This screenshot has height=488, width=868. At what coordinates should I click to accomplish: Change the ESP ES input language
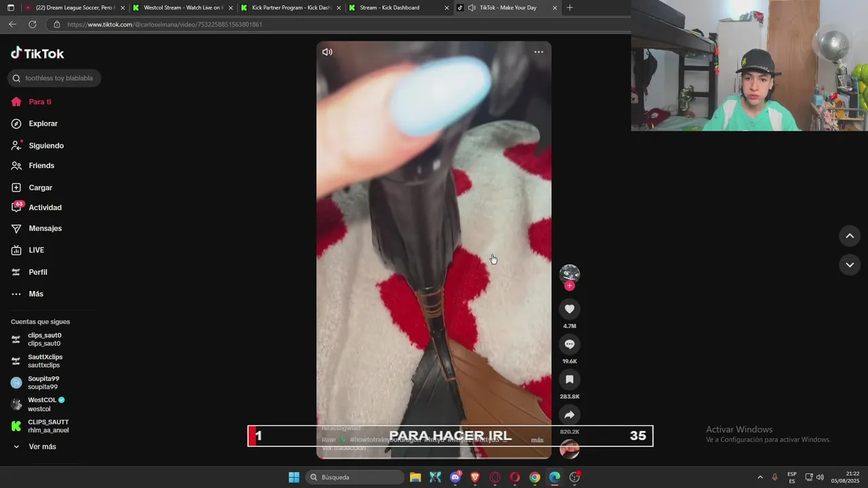tap(792, 477)
